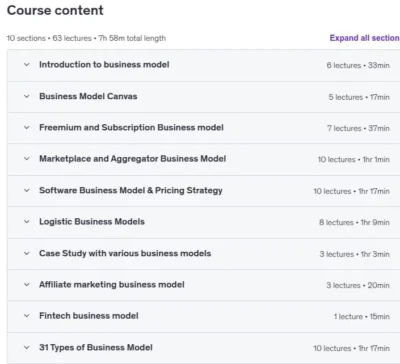
Task: Open Case Study with various business models
Action: tap(125, 253)
